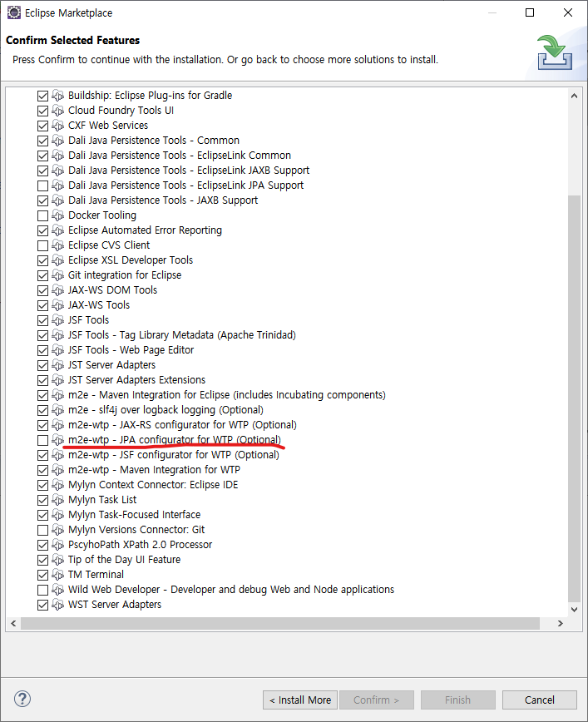Click the icon beside Docker Tooling
The image size is (588, 722).
click(x=57, y=215)
